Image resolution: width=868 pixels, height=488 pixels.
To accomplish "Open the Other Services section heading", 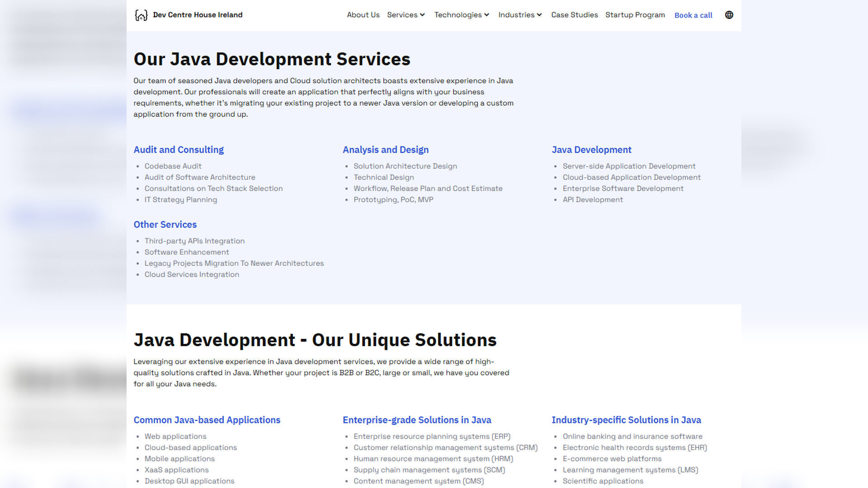I will coord(165,224).
